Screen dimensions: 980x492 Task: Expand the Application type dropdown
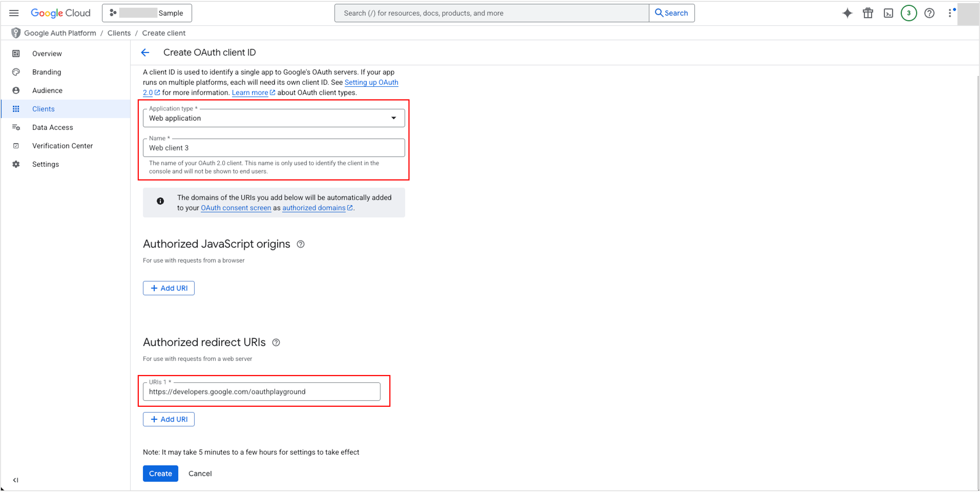click(x=274, y=118)
